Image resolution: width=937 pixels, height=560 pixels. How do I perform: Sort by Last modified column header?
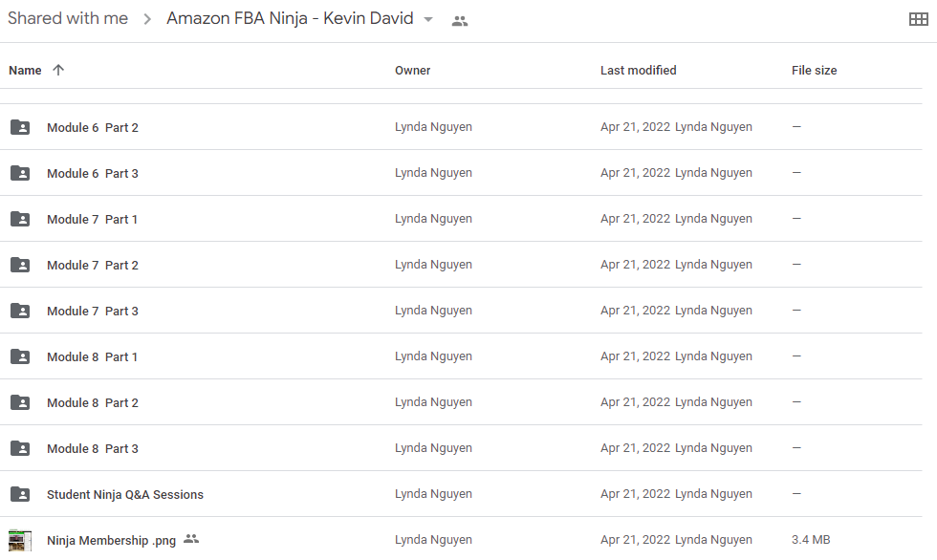tap(639, 71)
